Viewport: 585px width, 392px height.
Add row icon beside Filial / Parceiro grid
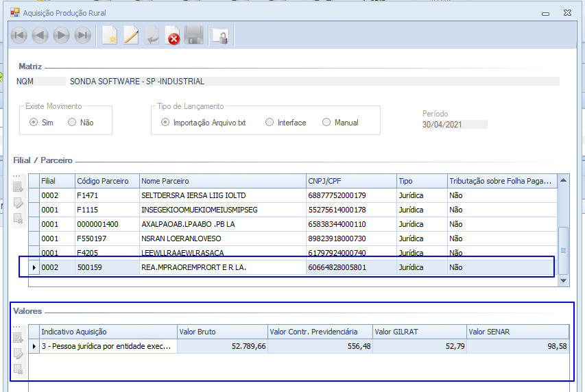tap(19, 187)
